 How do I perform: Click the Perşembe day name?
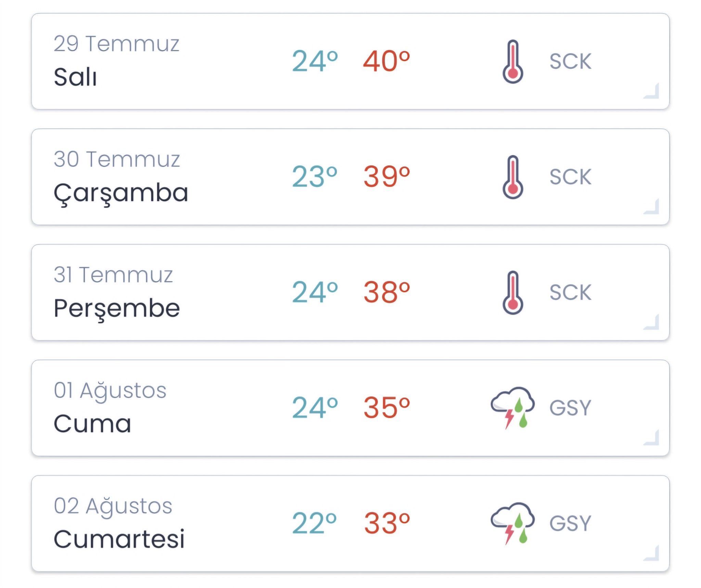point(117,308)
